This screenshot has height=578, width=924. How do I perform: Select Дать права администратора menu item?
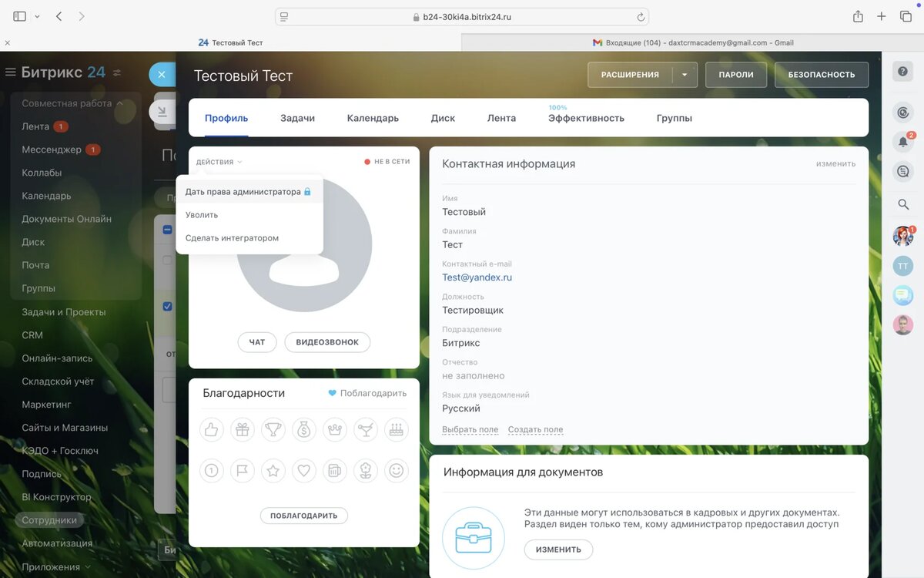pyautogui.click(x=249, y=191)
